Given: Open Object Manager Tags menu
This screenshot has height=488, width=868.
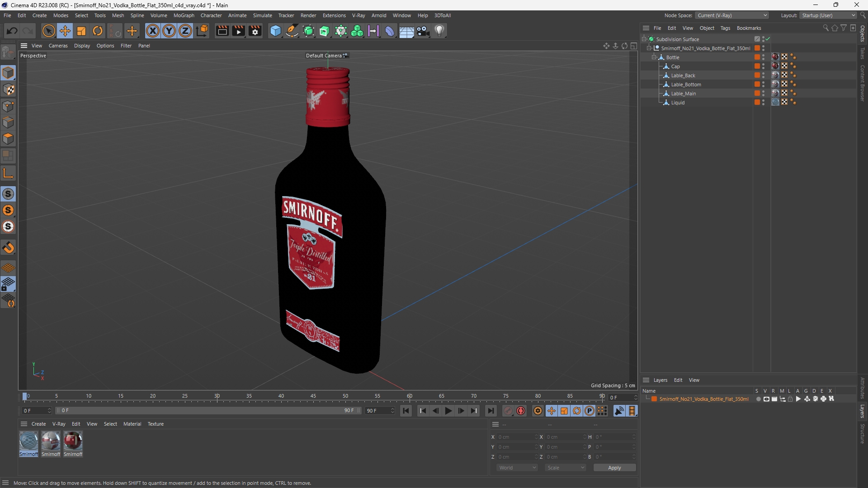Looking at the screenshot, I should (x=725, y=28).
